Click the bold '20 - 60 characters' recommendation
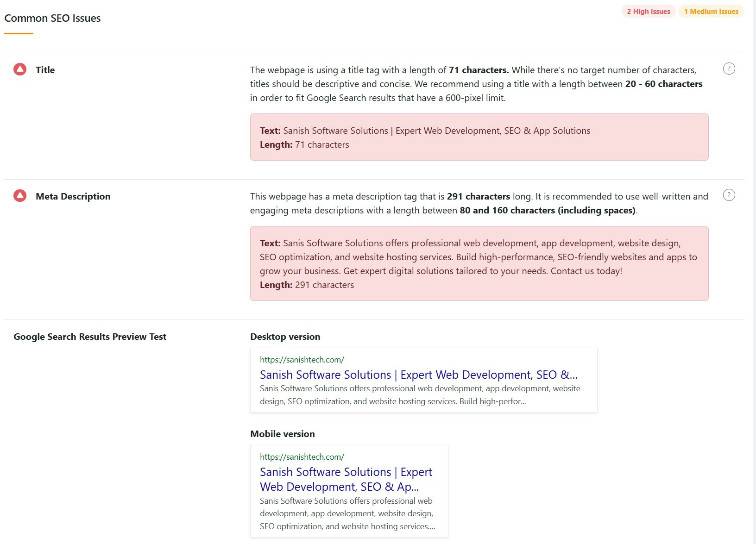756x544 pixels. point(664,84)
